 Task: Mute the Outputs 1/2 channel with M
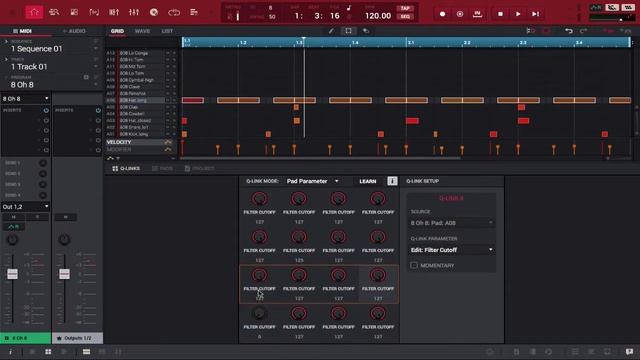tap(66, 217)
